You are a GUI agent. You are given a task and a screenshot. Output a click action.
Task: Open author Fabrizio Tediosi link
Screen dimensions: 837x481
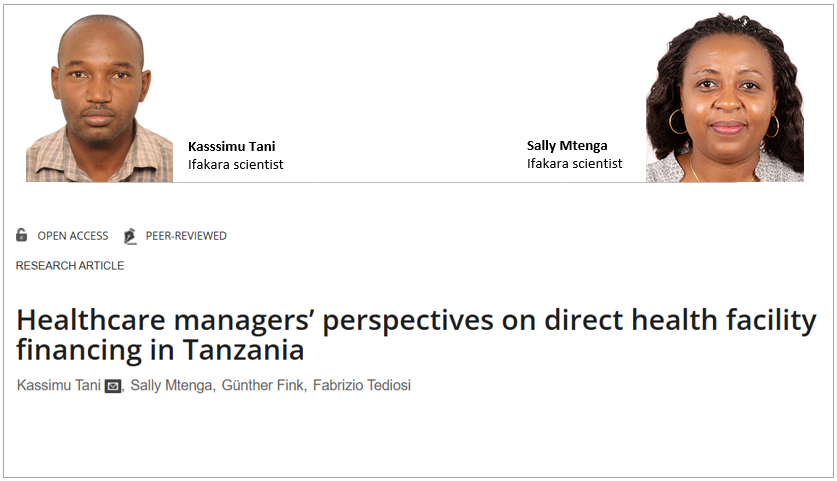point(362,385)
